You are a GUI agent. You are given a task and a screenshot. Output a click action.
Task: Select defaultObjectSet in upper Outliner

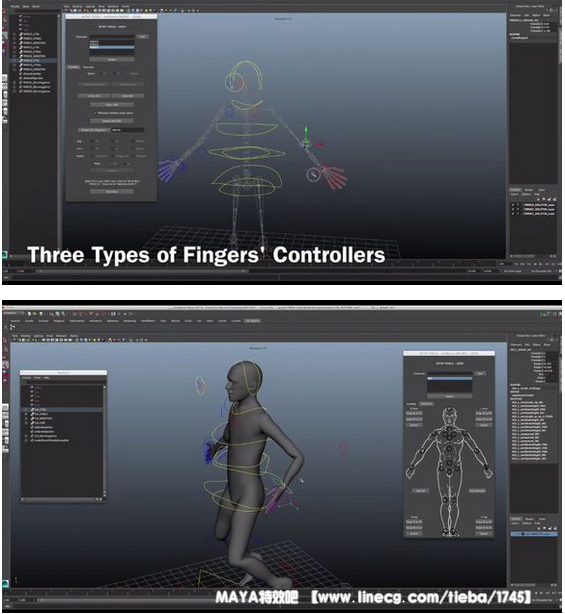click(x=34, y=78)
